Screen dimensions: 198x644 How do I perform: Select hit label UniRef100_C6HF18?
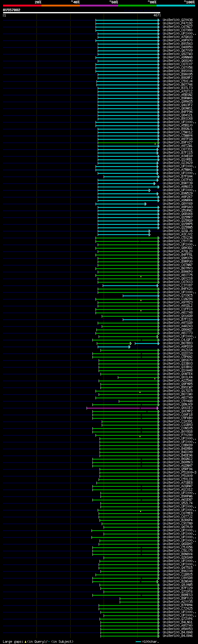click(x=178, y=415)
